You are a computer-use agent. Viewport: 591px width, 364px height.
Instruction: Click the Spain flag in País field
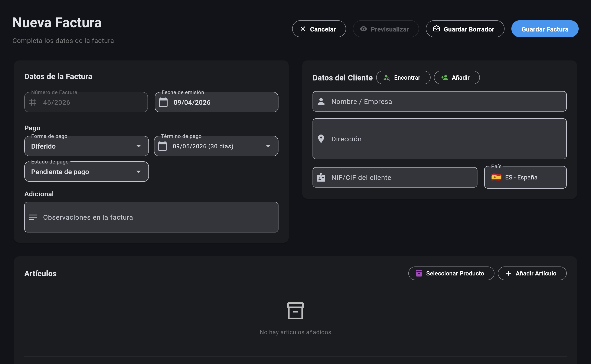pyautogui.click(x=496, y=178)
